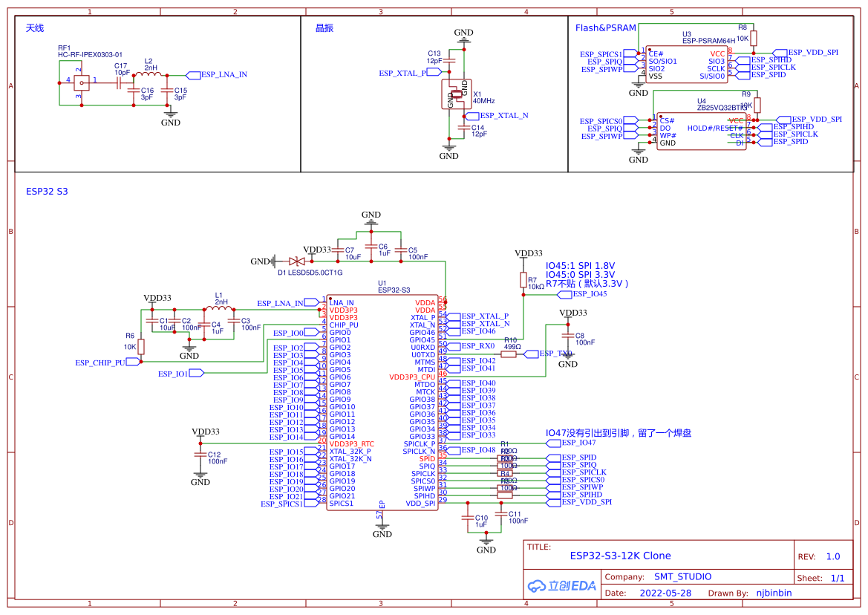Select capacitor C14 12pF below the crystal

tap(464, 128)
